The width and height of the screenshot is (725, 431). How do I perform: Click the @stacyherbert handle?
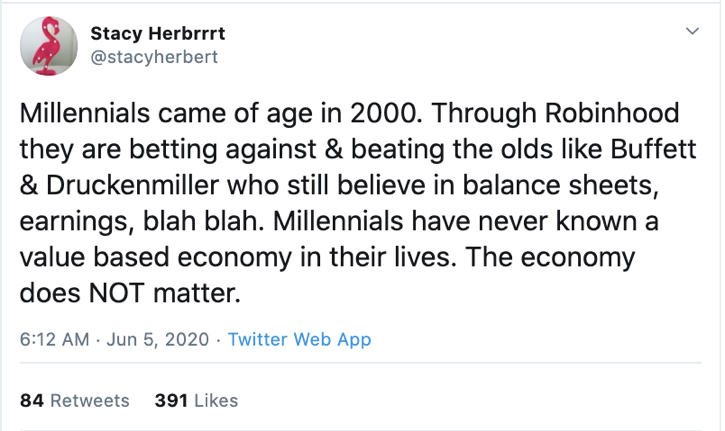pos(153,56)
